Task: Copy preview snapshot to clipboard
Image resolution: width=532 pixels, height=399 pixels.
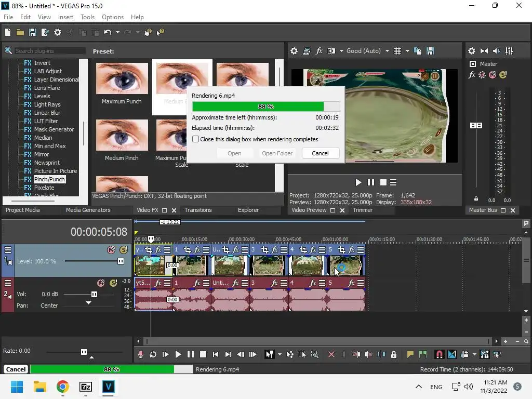Action: (x=418, y=51)
